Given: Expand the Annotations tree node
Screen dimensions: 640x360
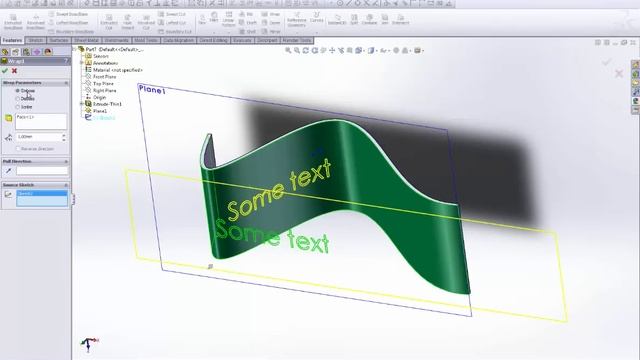Looking at the screenshot, I should (x=82, y=63).
